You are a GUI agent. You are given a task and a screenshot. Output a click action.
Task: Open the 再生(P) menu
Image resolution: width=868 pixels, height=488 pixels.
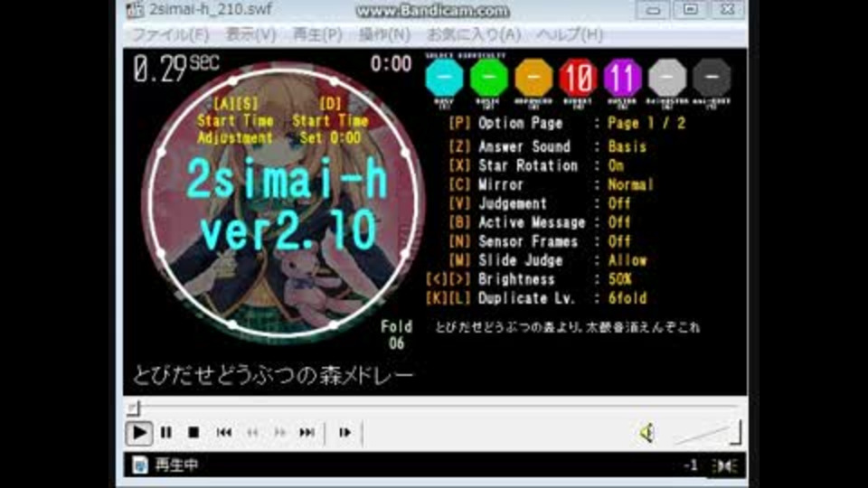point(317,35)
